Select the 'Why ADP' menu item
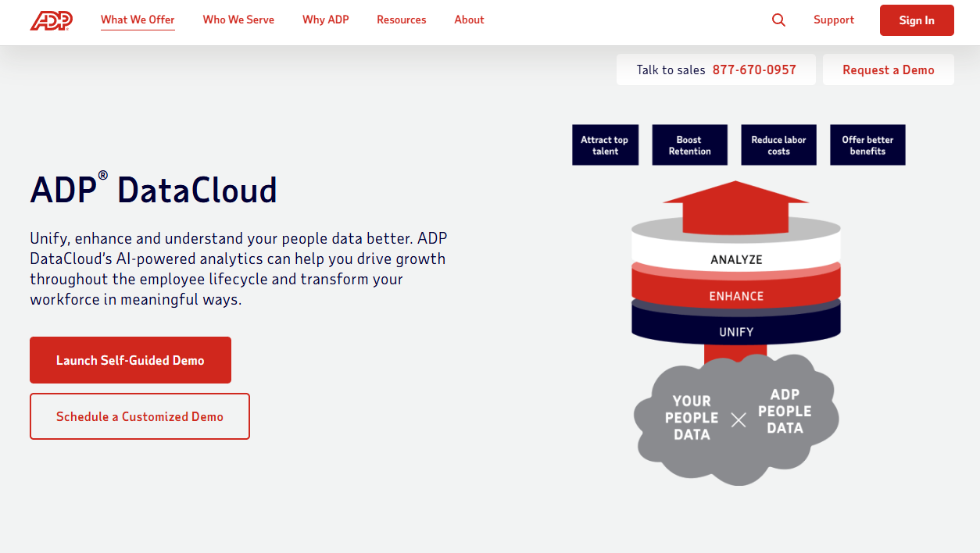 (325, 20)
